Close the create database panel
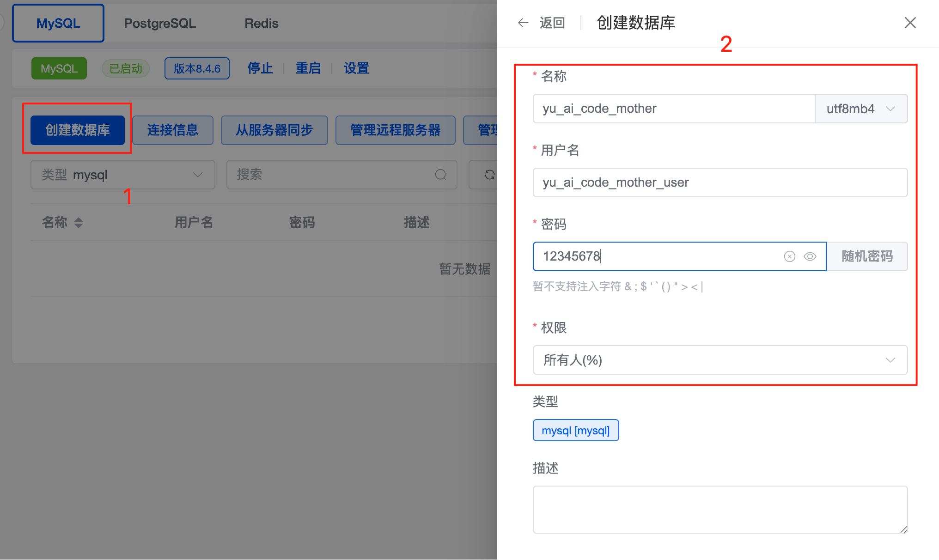Image resolution: width=939 pixels, height=560 pixels. (910, 23)
